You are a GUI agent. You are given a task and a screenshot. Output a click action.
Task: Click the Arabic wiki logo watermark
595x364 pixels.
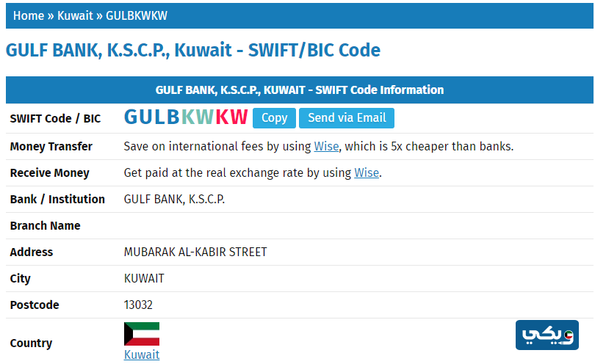click(x=547, y=335)
